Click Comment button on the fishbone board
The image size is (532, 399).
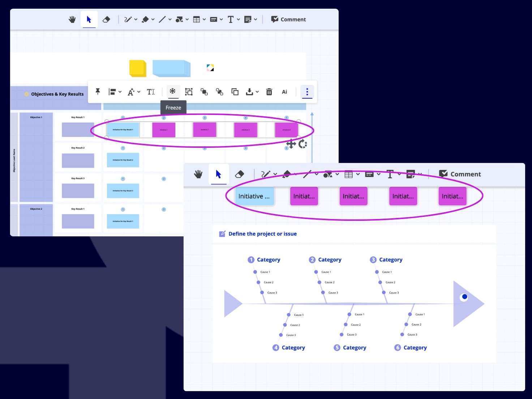[460, 174]
